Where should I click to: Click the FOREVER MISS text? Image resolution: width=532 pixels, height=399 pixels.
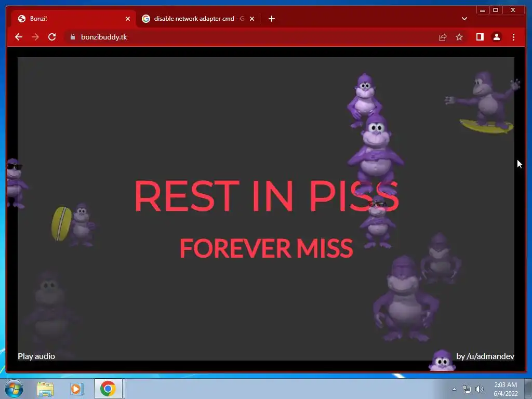click(x=267, y=248)
